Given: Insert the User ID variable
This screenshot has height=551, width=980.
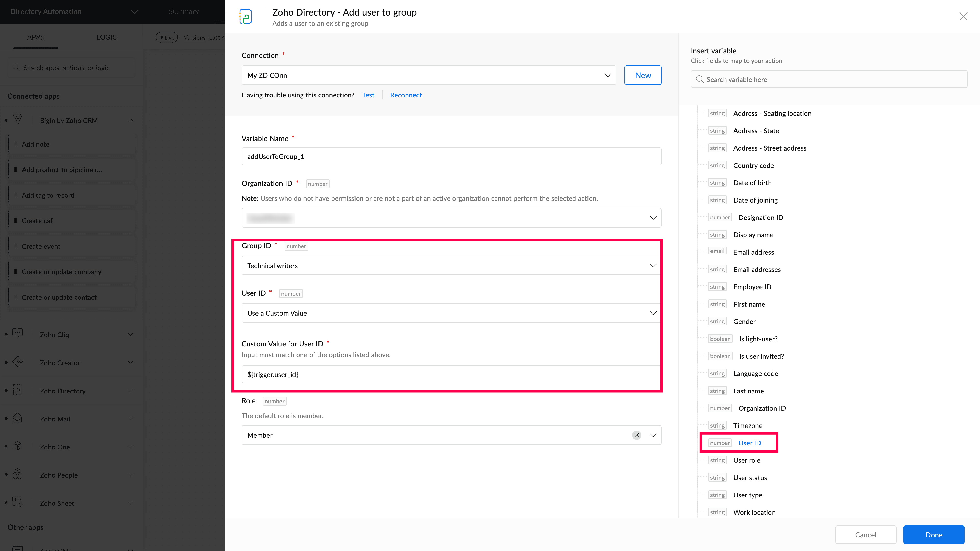Looking at the screenshot, I should [x=750, y=443].
